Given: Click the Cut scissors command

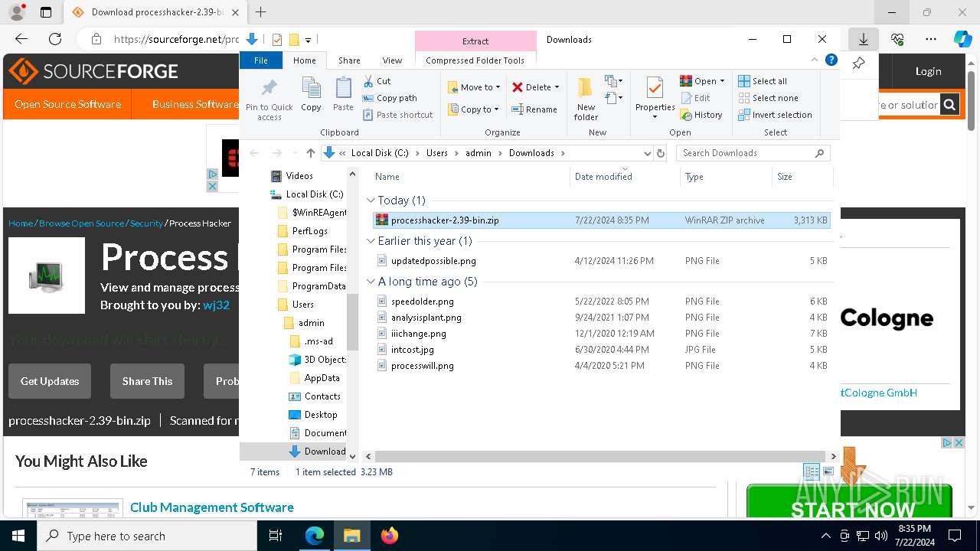Looking at the screenshot, I should pos(377,81).
